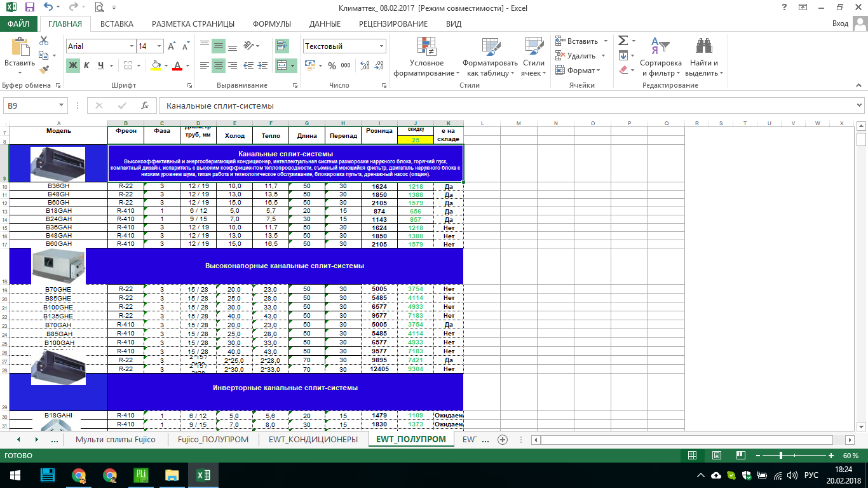The height and width of the screenshot is (488, 868).
Task: Open Условное форматирование menu
Action: click(x=426, y=57)
